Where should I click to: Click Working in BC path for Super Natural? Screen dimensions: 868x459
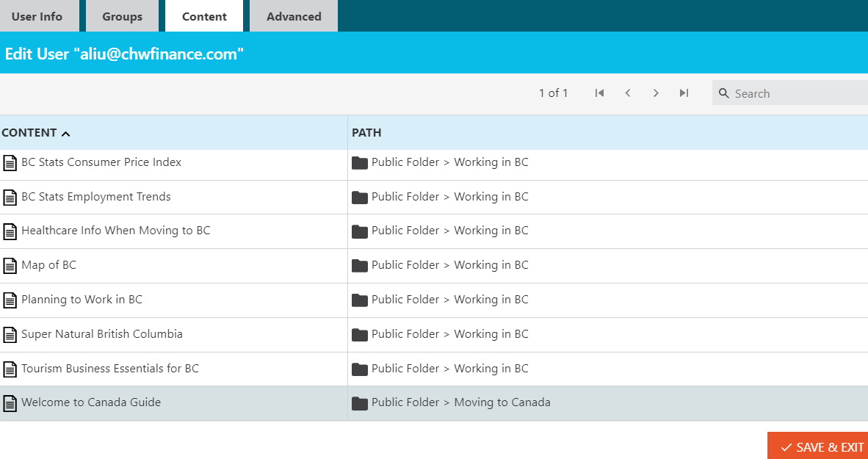(x=450, y=334)
